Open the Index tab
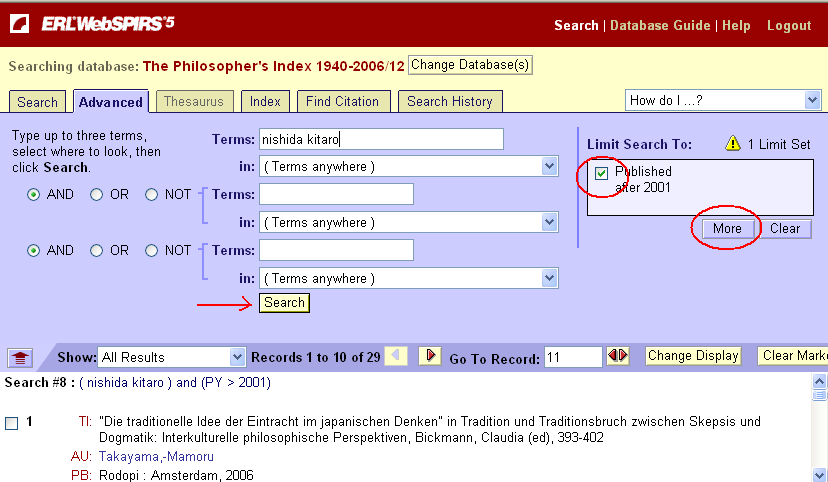 click(265, 101)
